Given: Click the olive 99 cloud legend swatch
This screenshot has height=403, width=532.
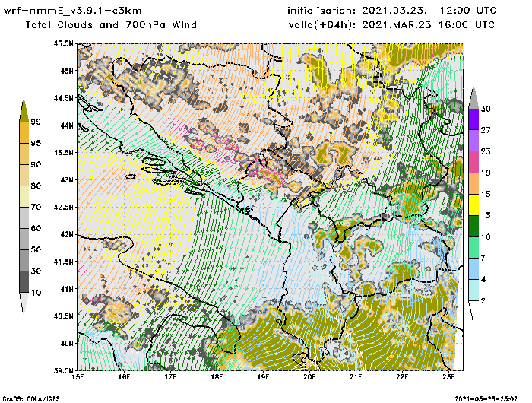Looking at the screenshot, I should pos(24,111).
